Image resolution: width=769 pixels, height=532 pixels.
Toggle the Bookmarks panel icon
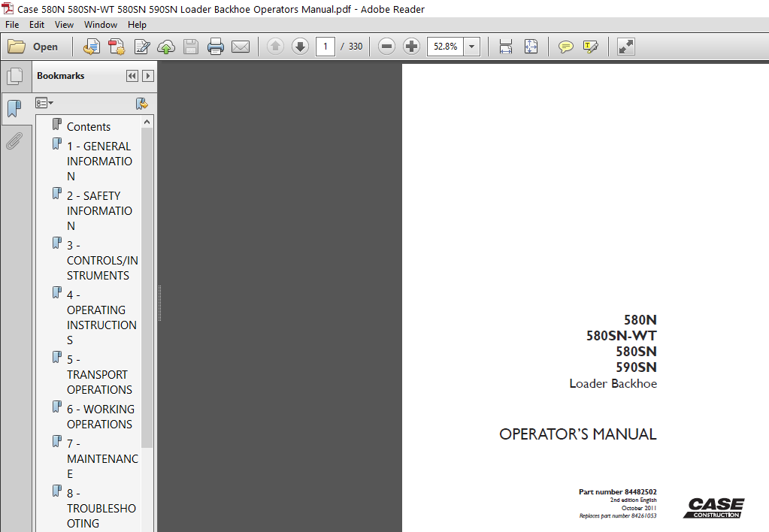click(15, 108)
